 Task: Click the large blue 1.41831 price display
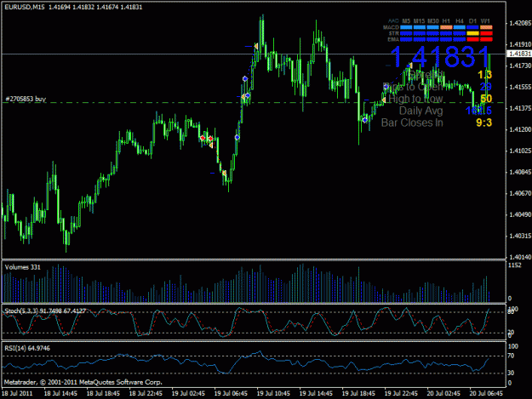coord(440,57)
